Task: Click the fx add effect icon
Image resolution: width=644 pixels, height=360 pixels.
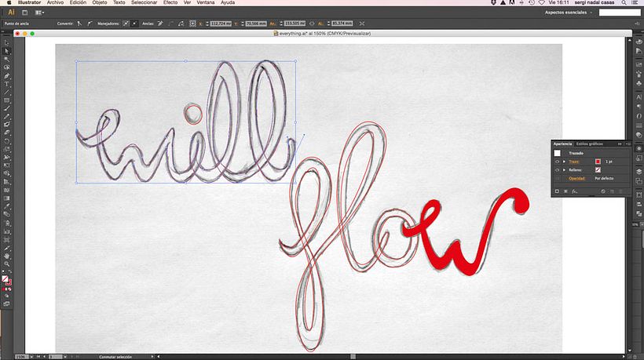Action: (x=574, y=191)
